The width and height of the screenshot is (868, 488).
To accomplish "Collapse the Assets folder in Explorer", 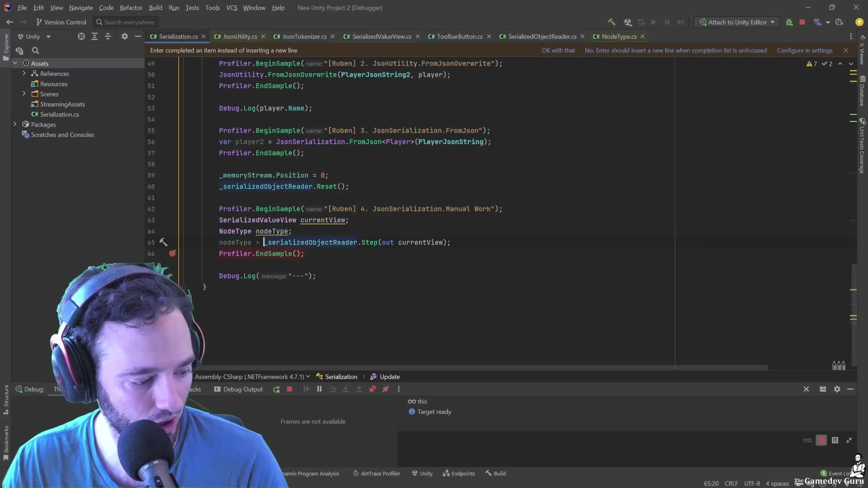I will [x=15, y=63].
